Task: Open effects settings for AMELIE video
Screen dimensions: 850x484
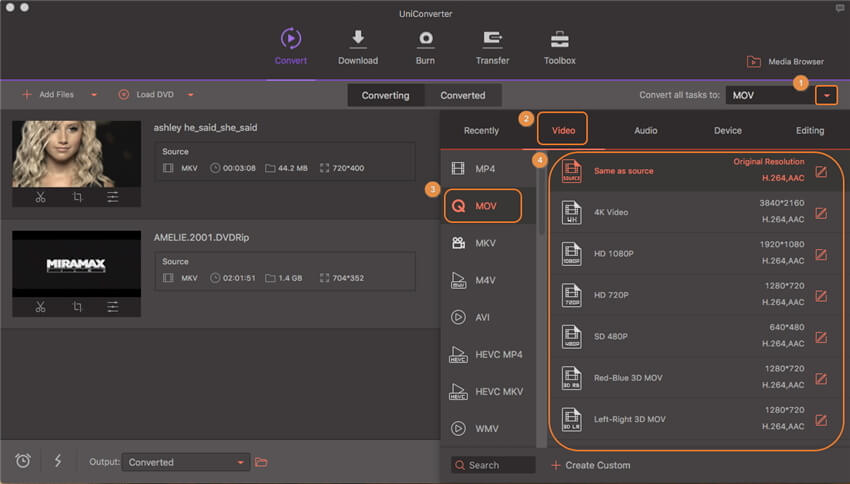Action: coord(113,307)
